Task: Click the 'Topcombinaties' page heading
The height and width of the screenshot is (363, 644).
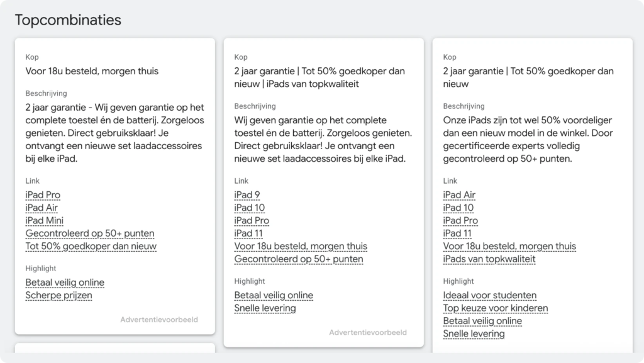Action: click(69, 20)
